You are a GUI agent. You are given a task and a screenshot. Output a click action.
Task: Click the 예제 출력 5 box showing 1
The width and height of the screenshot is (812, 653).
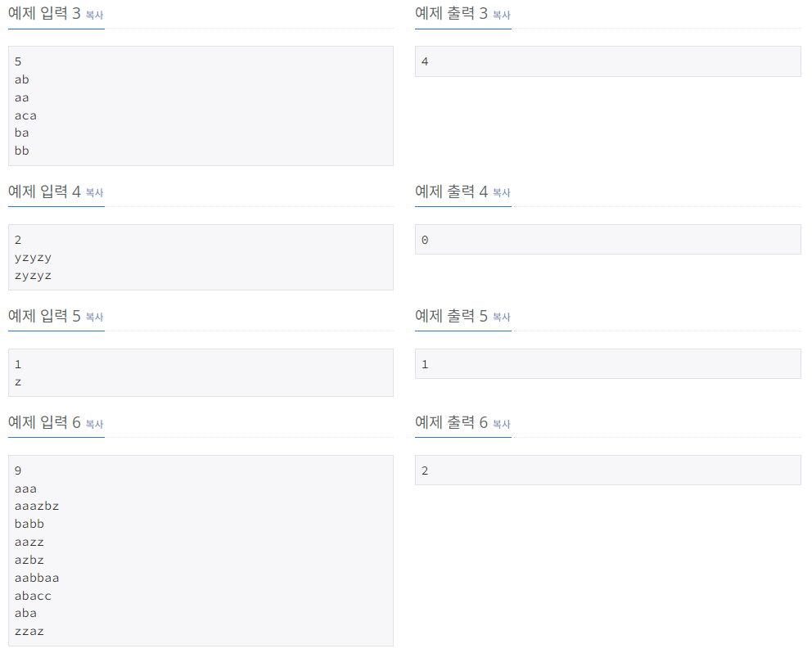coord(608,363)
